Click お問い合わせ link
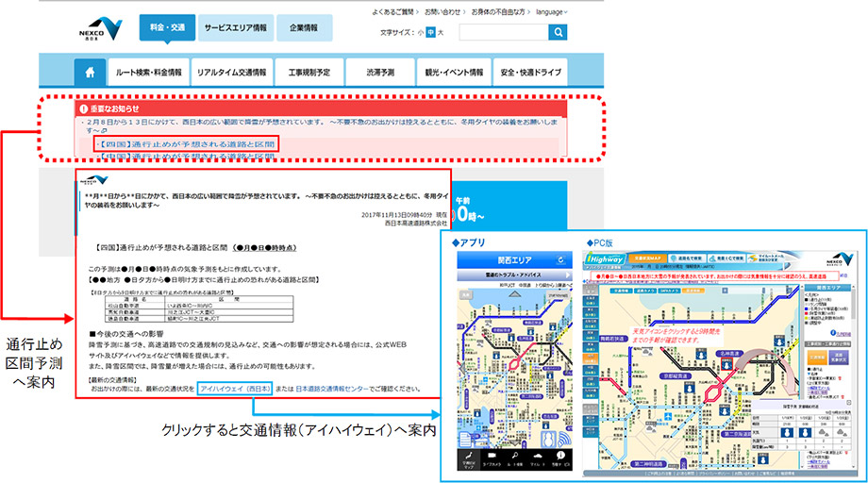Image resolution: width=868 pixels, height=483 pixels. coord(444,12)
